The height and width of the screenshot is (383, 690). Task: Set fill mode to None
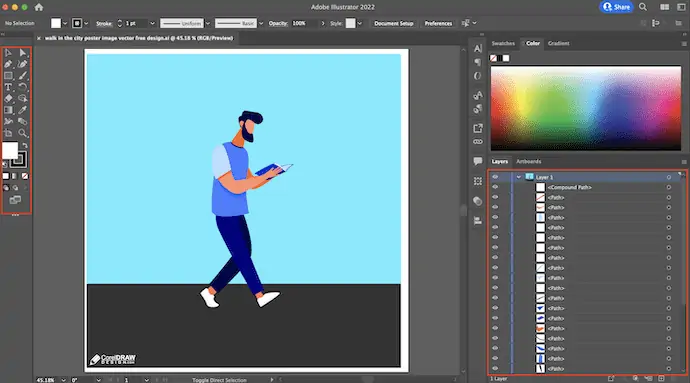[25, 176]
